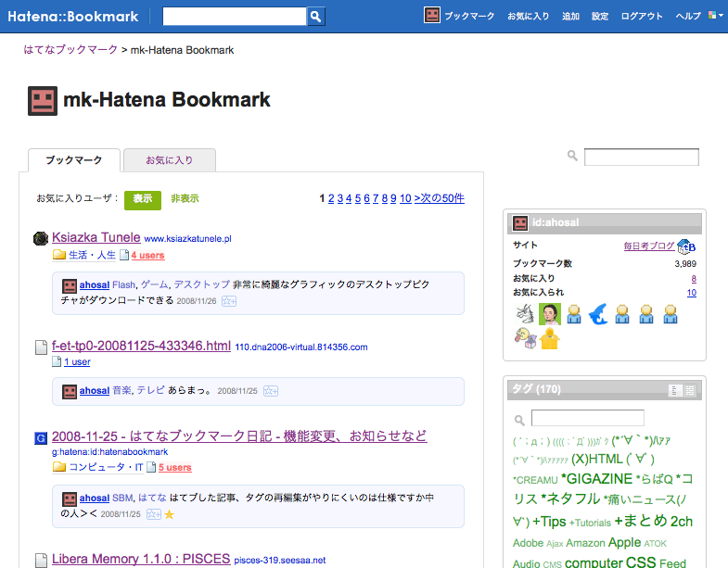
Task: Focus the tag filter input field
Action: tap(588, 418)
